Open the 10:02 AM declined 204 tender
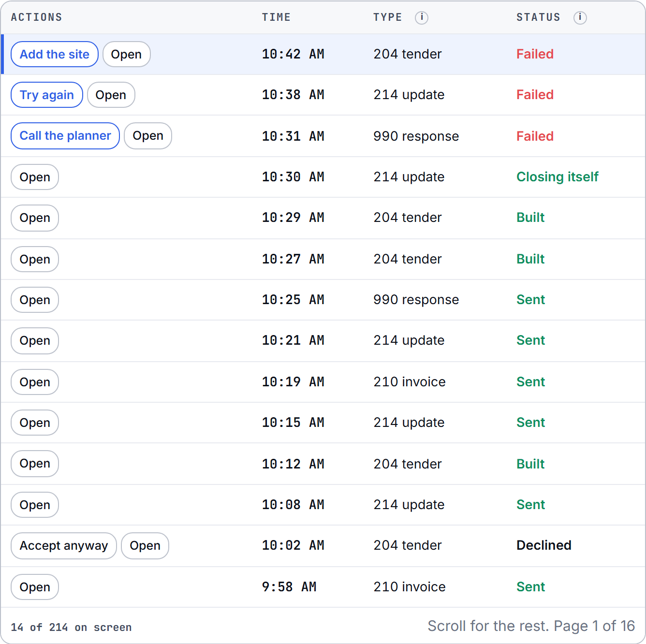Screen dimensions: 646x644 coord(145,546)
